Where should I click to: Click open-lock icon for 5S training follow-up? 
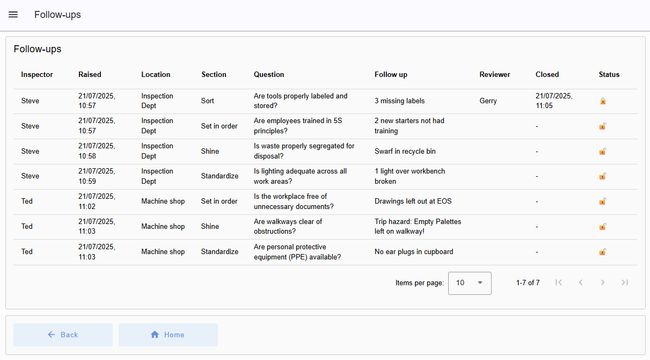(x=603, y=126)
